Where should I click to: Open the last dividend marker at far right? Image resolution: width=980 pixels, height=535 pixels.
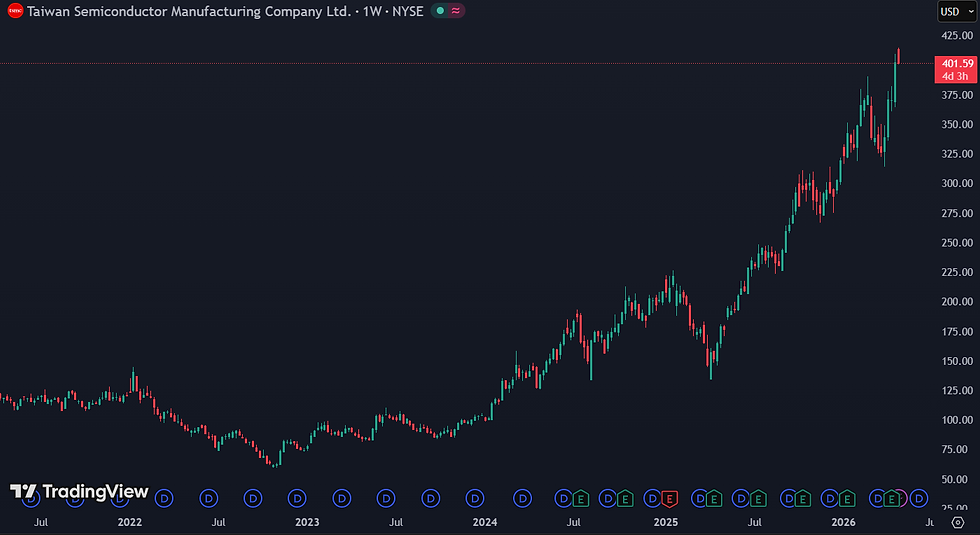(x=919, y=498)
